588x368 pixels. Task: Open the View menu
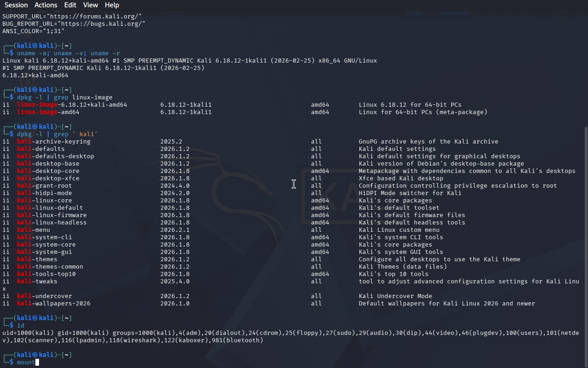(90, 5)
